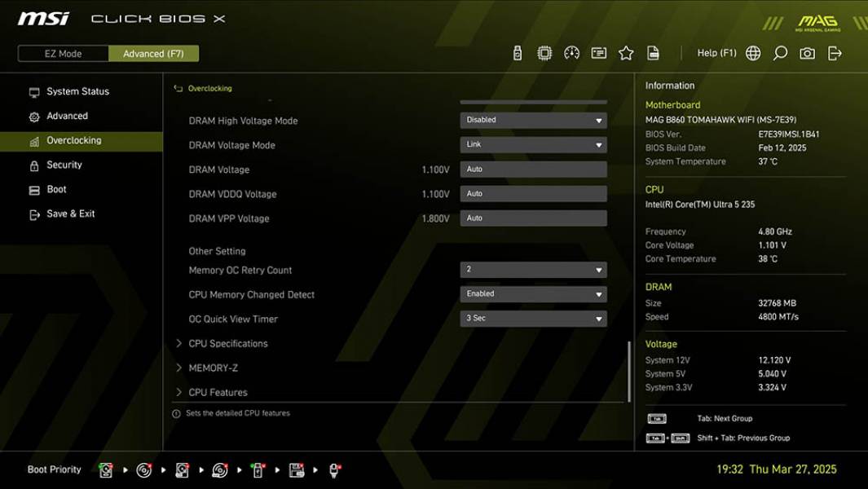This screenshot has height=489, width=868.
Task: Click DRAM Voltage Auto input field
Action: pos(533,170)
